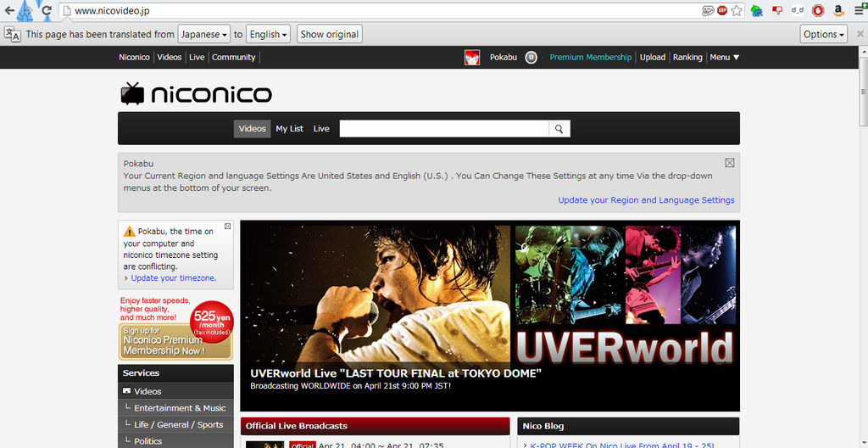
Task: Select the My List search tab
Action: tap(290, 129)
